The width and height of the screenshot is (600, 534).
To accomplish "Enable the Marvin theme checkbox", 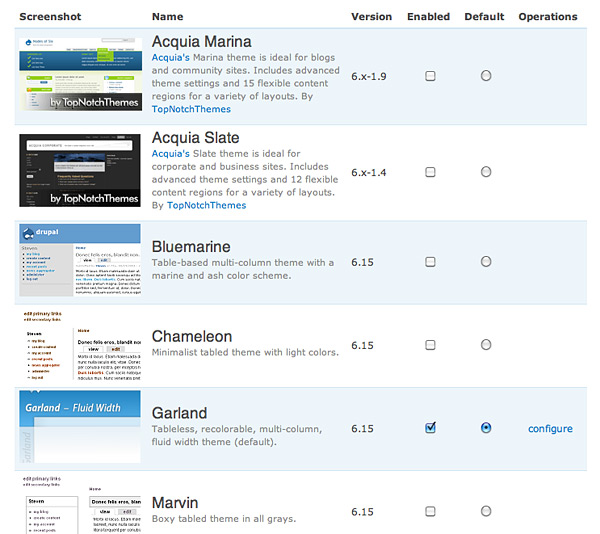I will (x=430, y=511).
